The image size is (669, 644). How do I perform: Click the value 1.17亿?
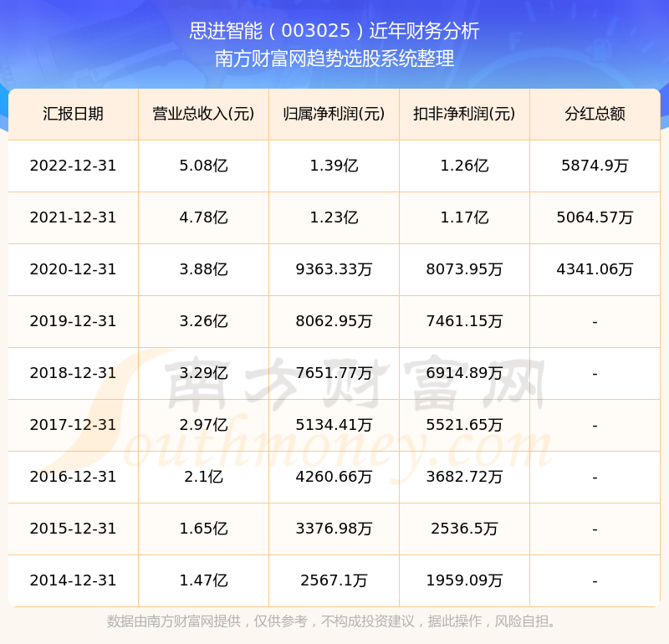(464, 217)
